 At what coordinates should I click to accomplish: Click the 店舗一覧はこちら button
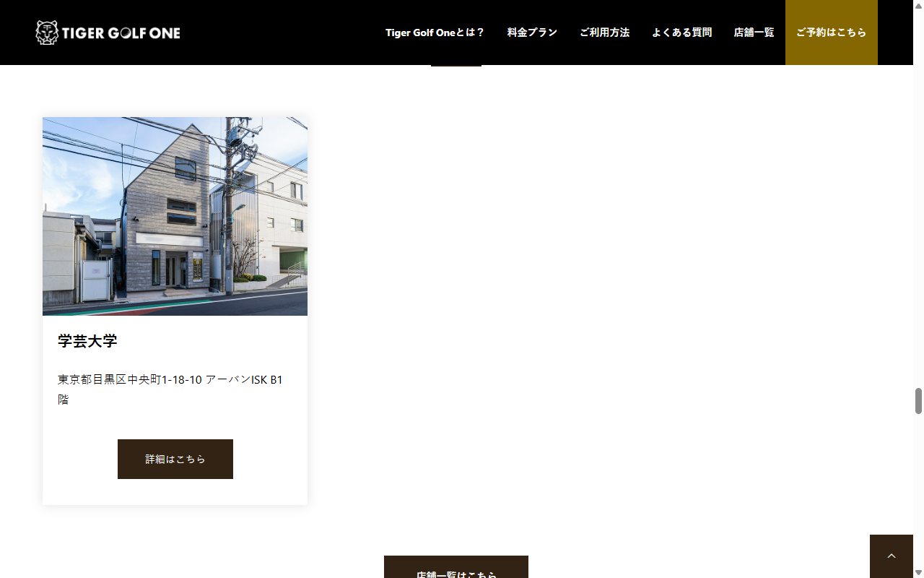(x=456, y=567)
